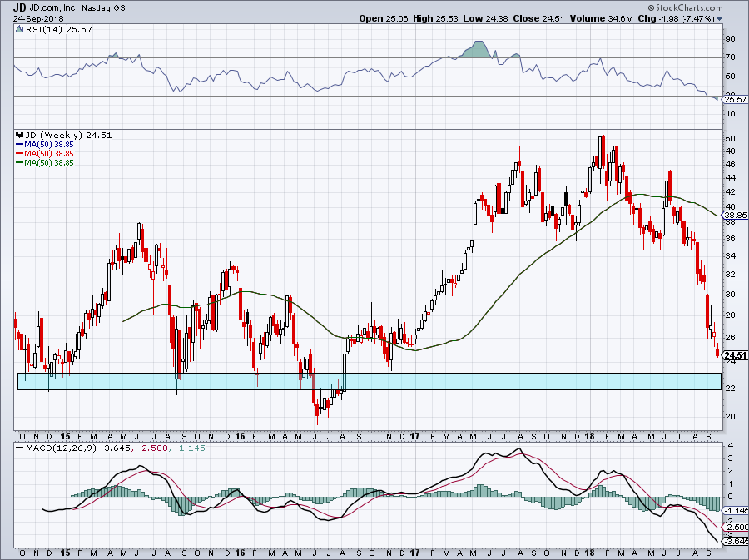Screen dimensions: 749x560
Task: Click the RSI(14) 25.57 legend text
Action: pos(59,29)
